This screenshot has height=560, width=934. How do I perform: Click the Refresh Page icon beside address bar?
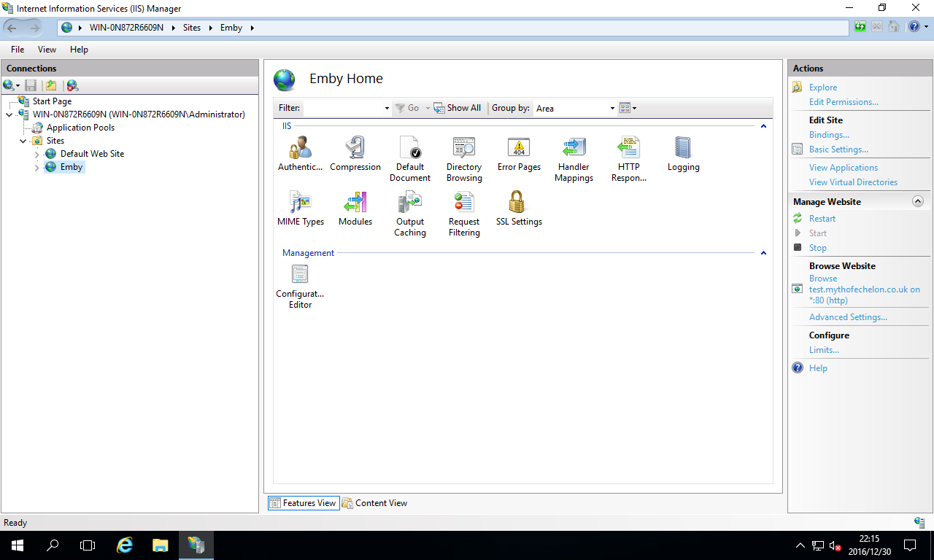coord(861,27)
